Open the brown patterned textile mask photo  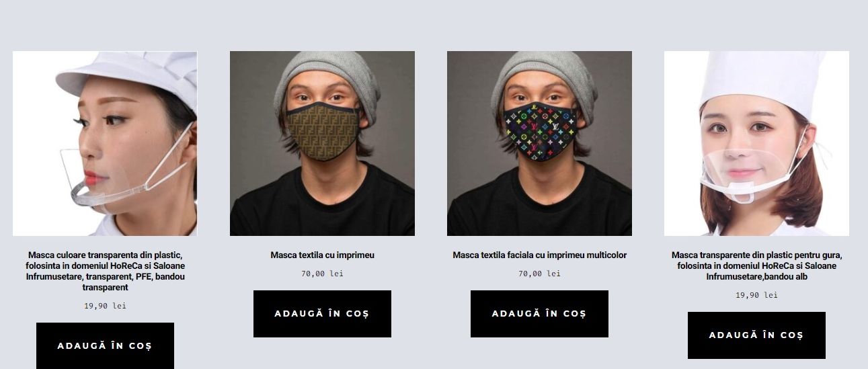[322, 143]
